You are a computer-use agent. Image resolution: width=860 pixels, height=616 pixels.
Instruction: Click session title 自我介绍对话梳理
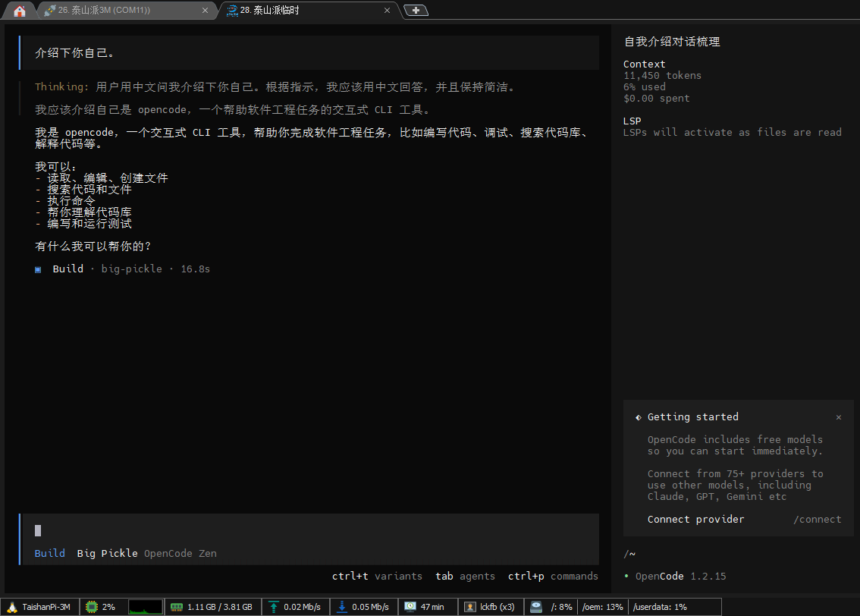tap(672, 41)
